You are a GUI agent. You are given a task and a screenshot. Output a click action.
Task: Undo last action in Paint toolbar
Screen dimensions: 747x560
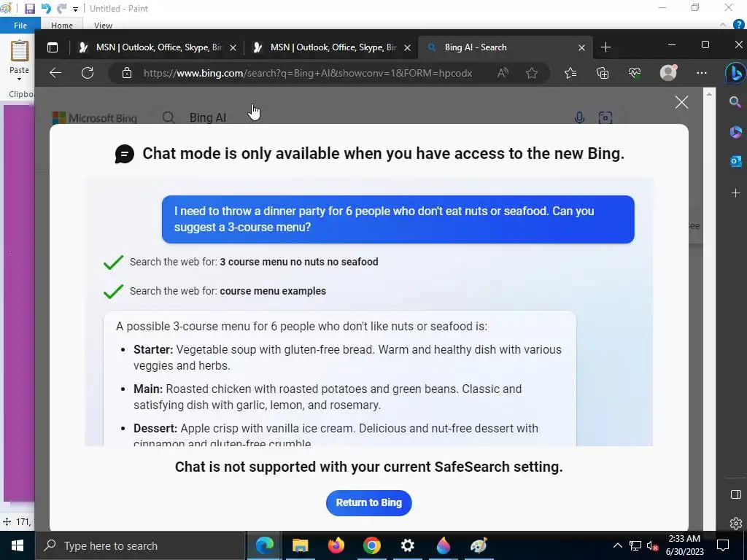click(x=46, y=9)
